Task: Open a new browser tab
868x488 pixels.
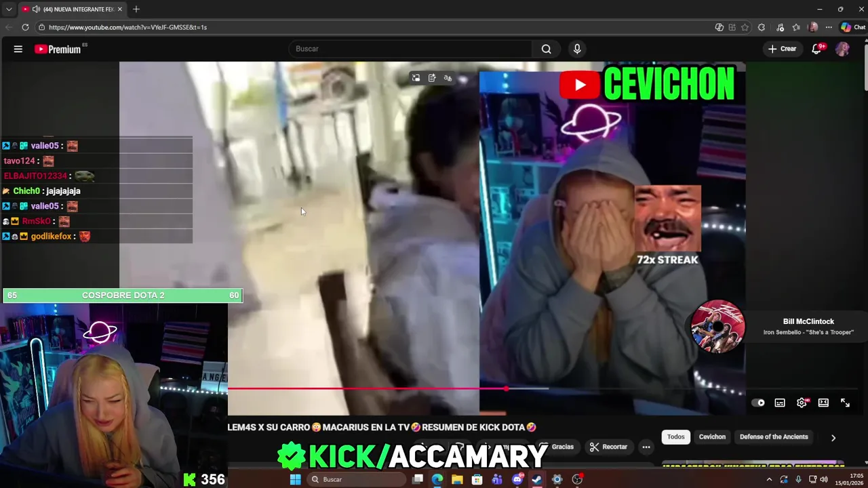Action: click(136, 9)
